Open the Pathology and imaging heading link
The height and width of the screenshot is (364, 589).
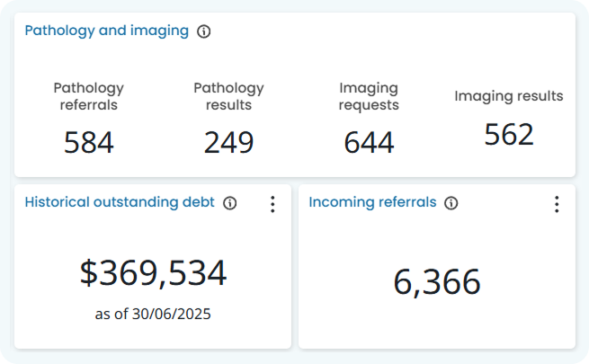[107, 31]
